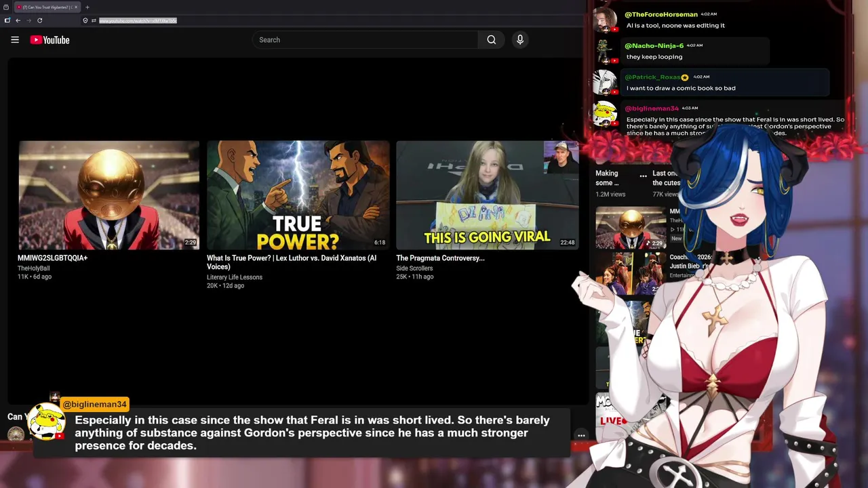Open 'The Pragmata Controversy' thumbnail
The image size is (868, 488).
488,195
